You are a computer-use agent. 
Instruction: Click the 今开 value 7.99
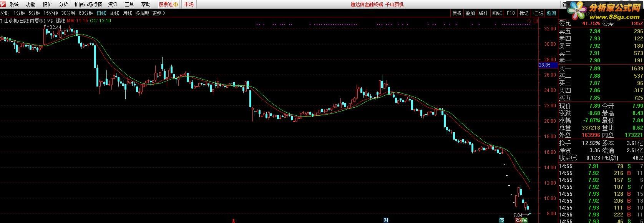coord(637,106)
